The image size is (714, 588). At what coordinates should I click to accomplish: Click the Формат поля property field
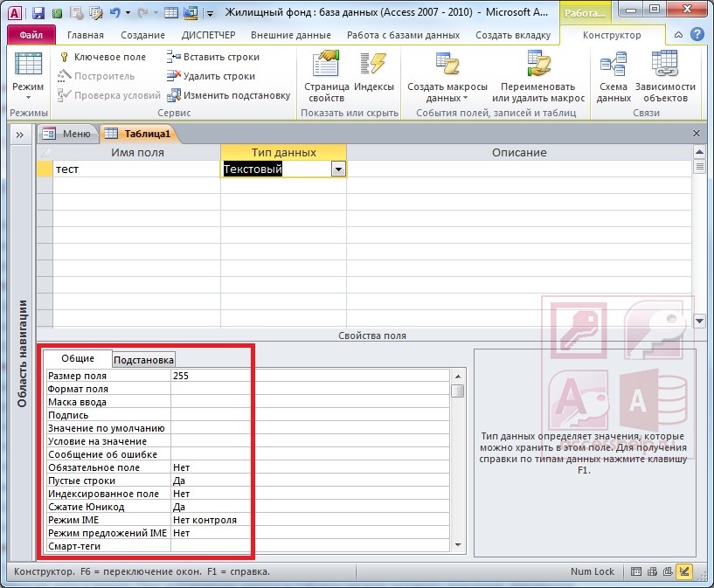click(x=310, y=389)
